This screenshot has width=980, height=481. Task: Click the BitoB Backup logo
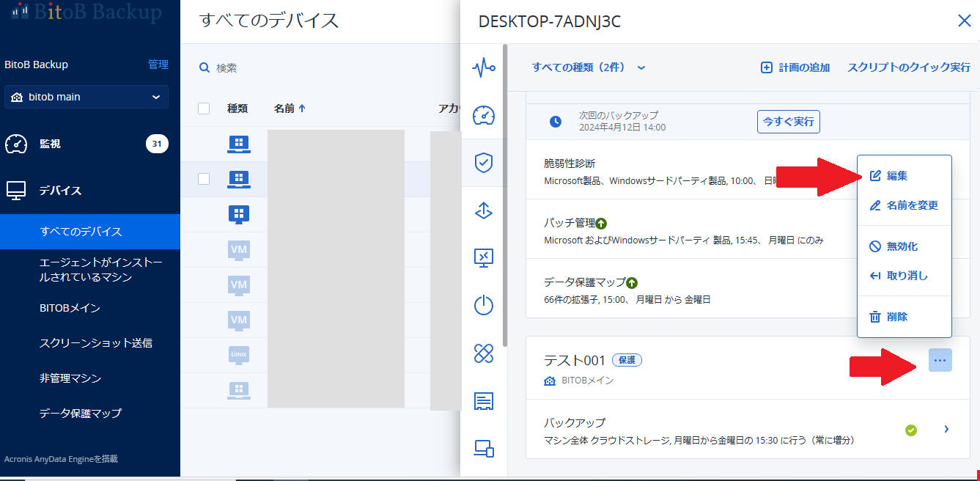[87, 11]
